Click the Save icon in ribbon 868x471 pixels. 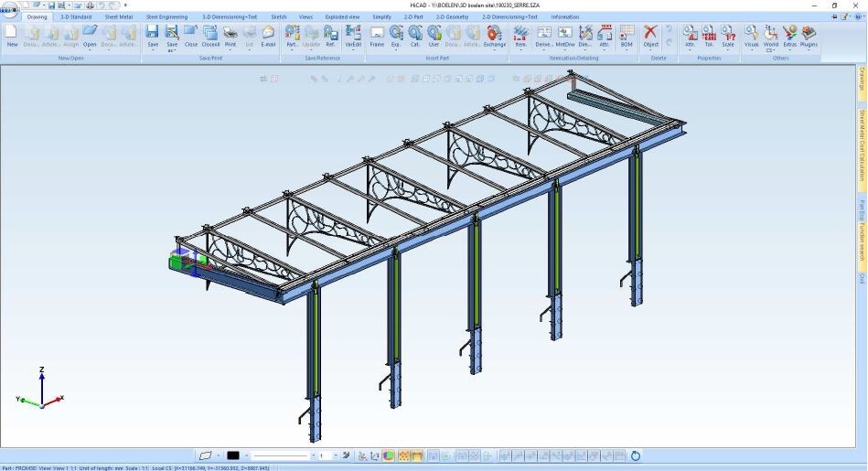click(153, 35)
